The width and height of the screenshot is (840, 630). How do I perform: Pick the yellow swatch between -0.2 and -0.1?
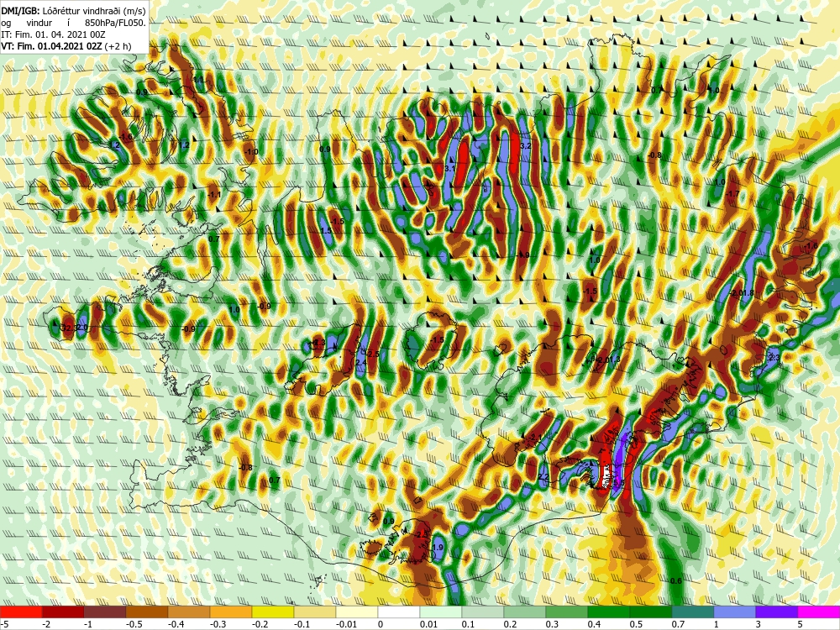(273, 612)
